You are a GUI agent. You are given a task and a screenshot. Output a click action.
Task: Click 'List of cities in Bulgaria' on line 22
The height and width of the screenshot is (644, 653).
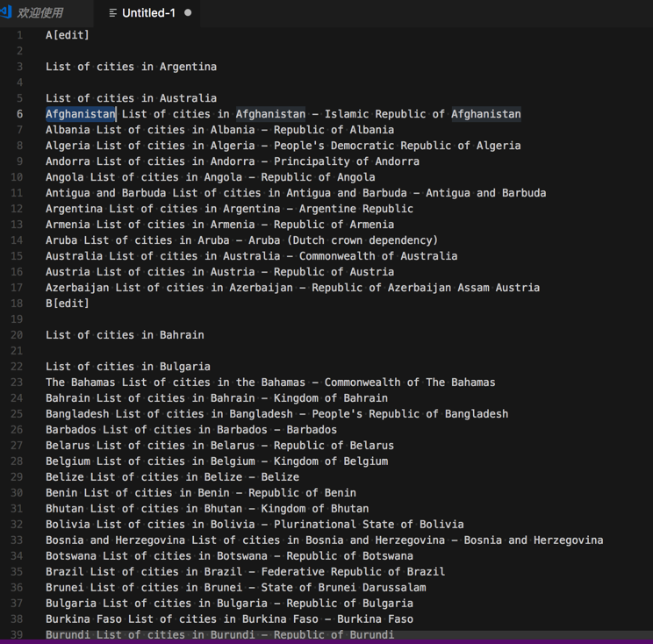[x=128, y=367]
